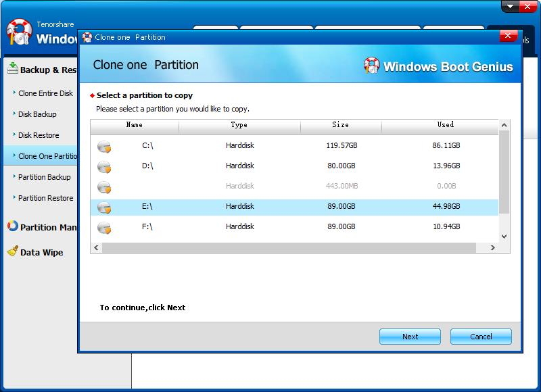541x392 pixels.
Task: Click the Data Wipe broom icon
Action: [x=13, y=251]
